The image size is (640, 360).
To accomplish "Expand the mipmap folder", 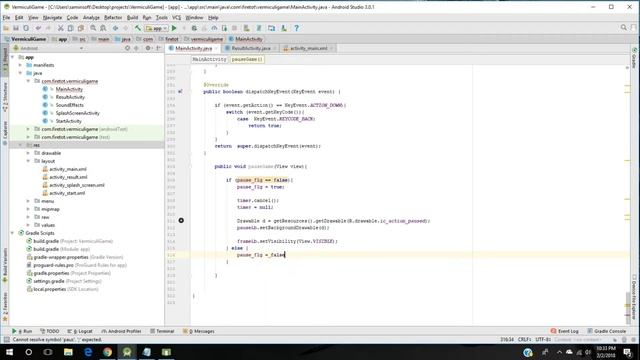I will click(28, 209).
